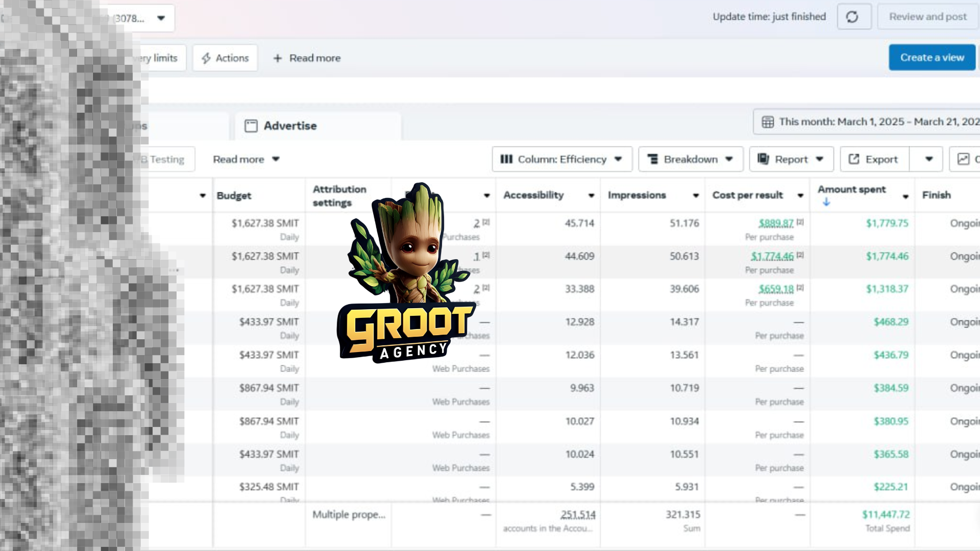Click the 'Update time: just finished' text
The image size is (980, 551).
tap(769, 17)
